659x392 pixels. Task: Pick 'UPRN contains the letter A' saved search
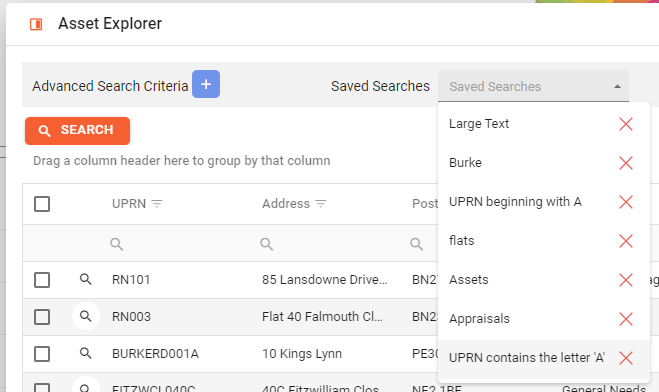click(527, 358)
